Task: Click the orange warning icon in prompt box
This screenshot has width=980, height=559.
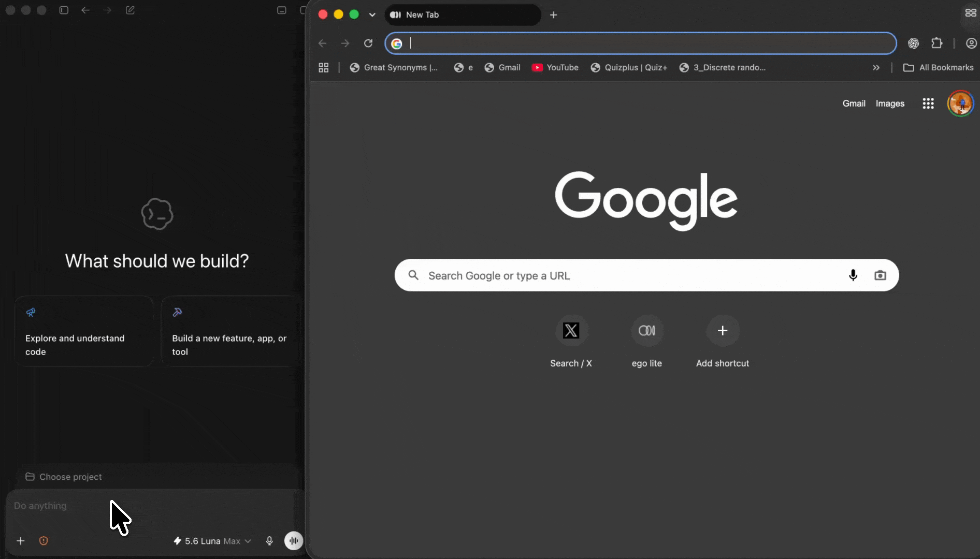Action: tap(44, 541)
